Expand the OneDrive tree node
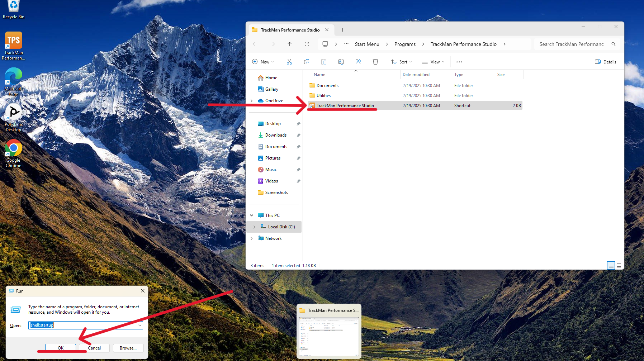This screenshot has width=644, height=361. [x=252, y=101]
